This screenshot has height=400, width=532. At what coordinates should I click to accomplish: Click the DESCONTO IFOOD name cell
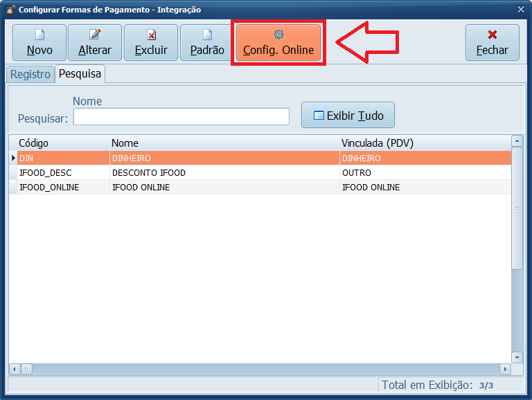[224, 172]
